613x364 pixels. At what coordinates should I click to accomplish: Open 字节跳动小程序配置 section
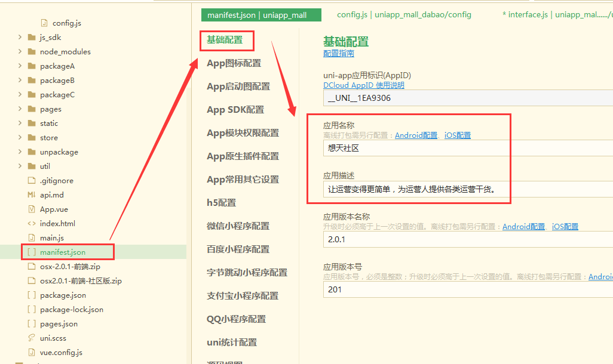click(x=247, y=272)
